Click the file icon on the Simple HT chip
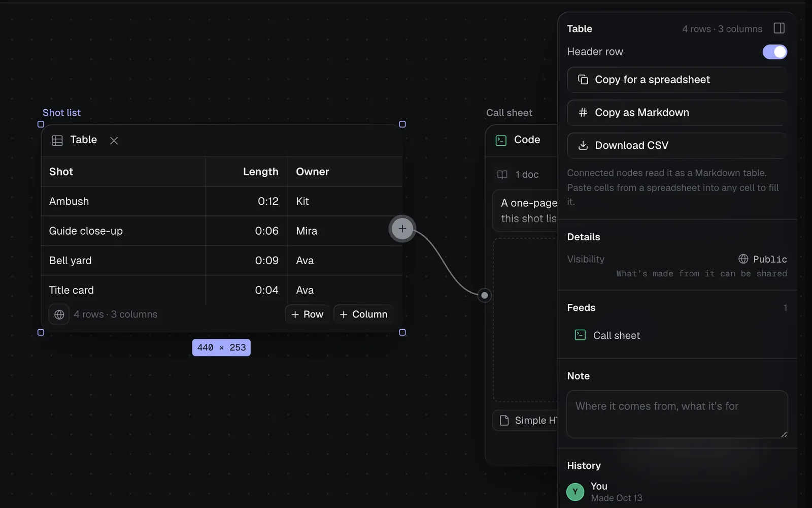 pos(504,420)
